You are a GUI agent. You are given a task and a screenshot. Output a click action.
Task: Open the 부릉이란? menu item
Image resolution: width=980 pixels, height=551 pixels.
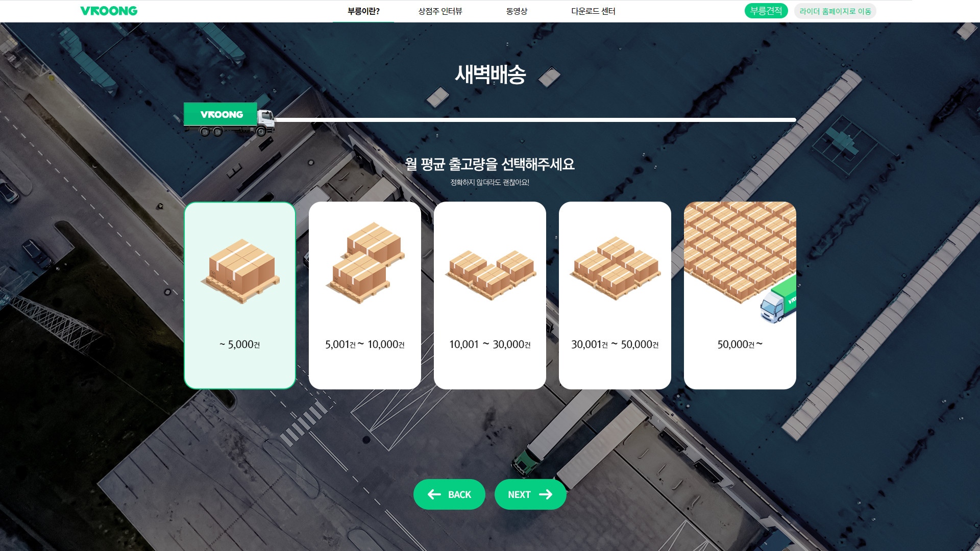pos(363,11)
